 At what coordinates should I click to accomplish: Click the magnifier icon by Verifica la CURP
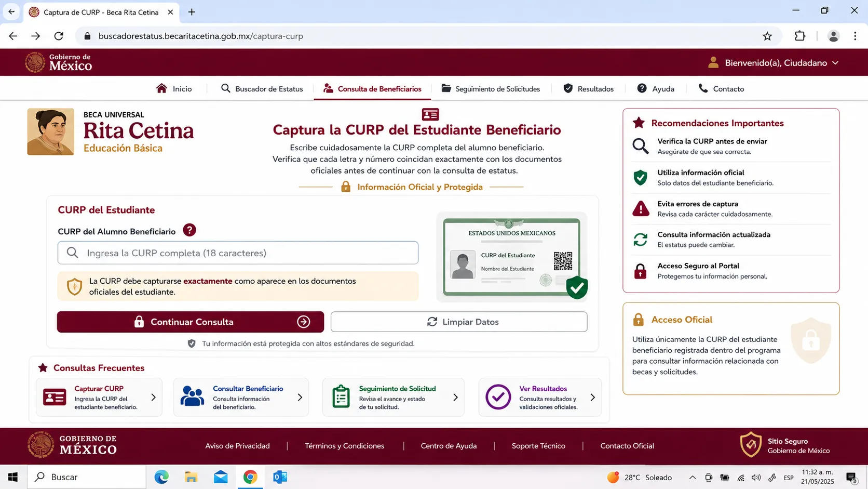(641, 146)
